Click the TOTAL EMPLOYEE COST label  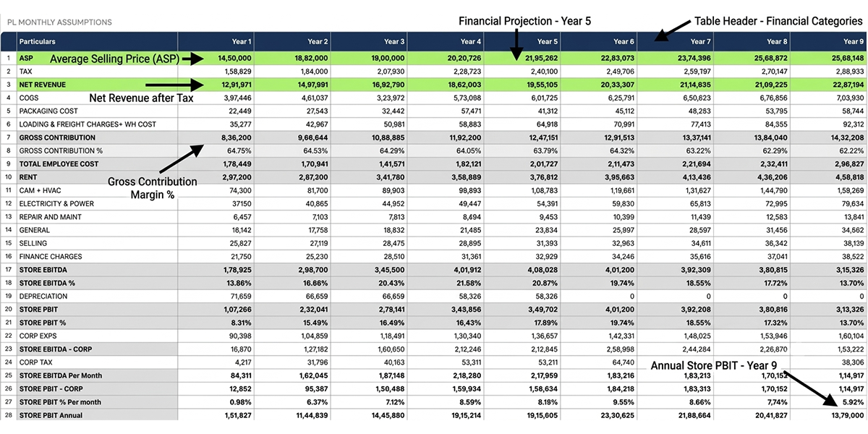coord(59,164)
